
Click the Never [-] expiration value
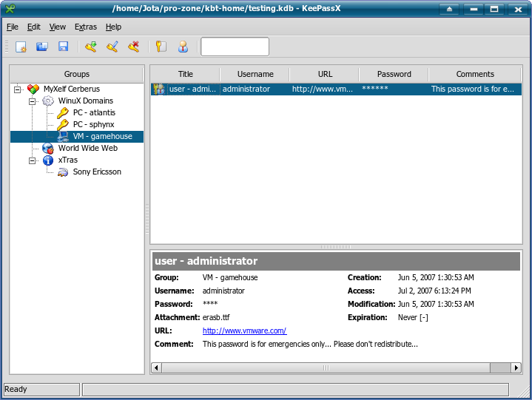pos(413,318)
